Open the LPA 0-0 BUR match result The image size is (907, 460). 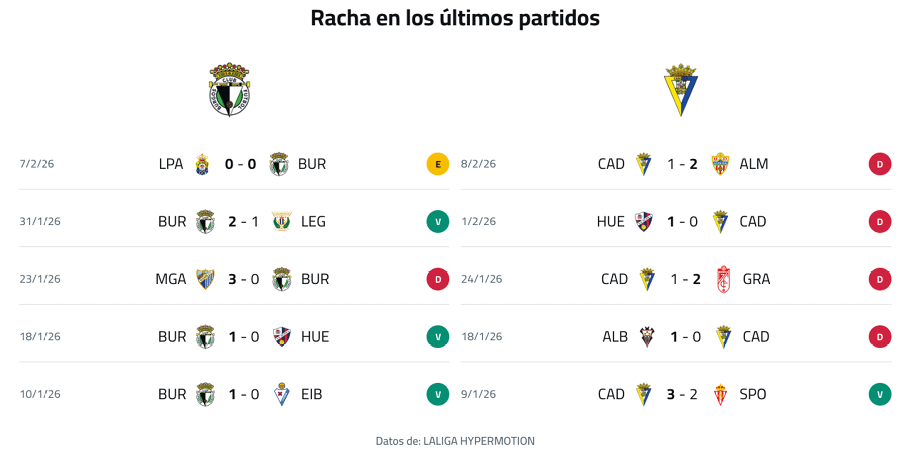click(240, 164)
